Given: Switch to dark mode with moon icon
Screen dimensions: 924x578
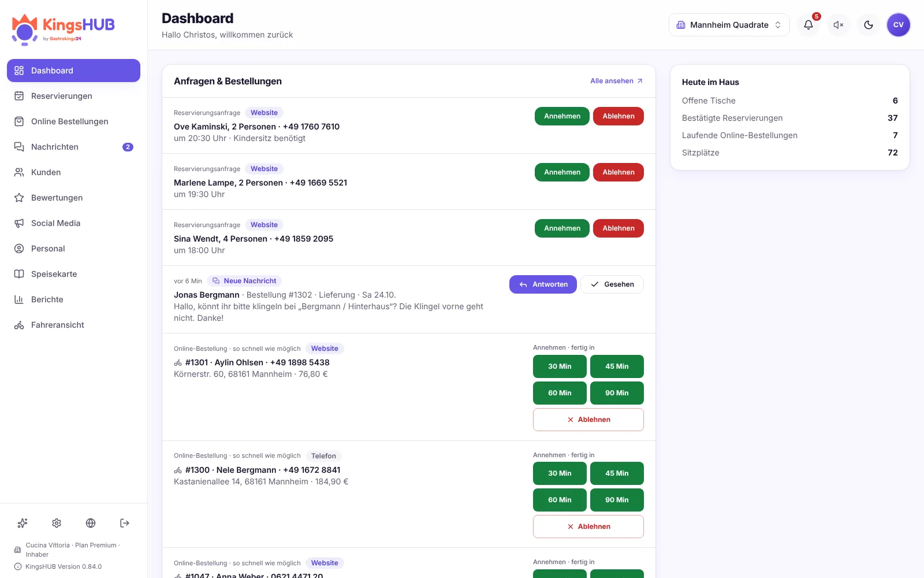Looking at the screenshot, I should [x=869, y=25].
